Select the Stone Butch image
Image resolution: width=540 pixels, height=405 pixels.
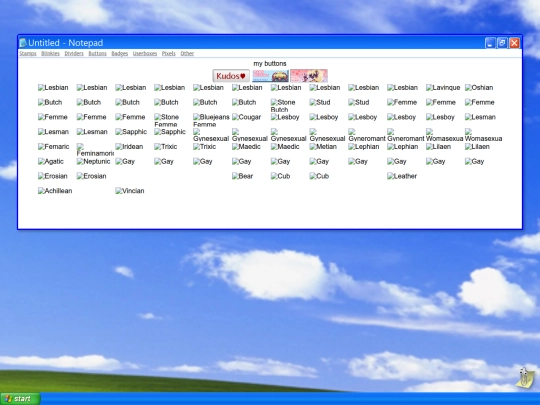click(x=283, y=106)
